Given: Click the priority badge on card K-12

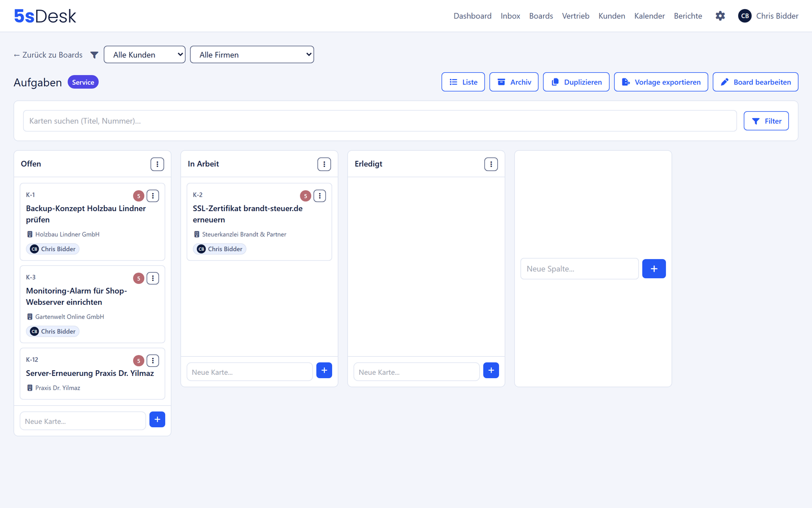Looking at the screenshot, I should click(x=139, y=361).
